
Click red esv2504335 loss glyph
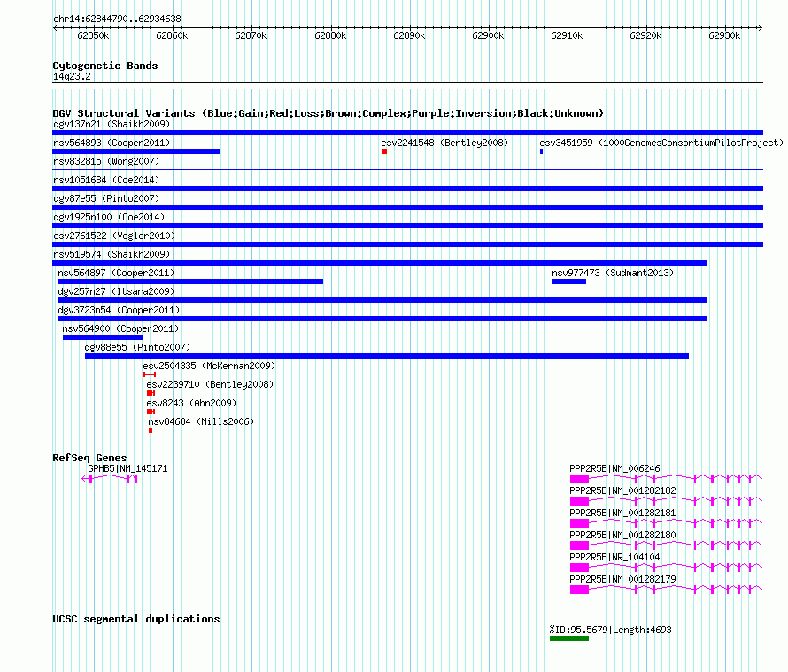150,375
